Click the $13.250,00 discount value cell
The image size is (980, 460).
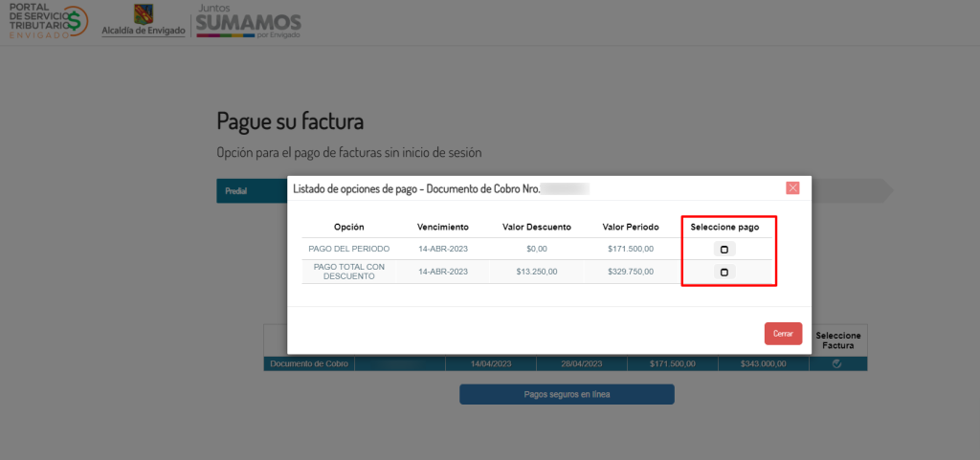pyautogui.click(x=536, y=272)
